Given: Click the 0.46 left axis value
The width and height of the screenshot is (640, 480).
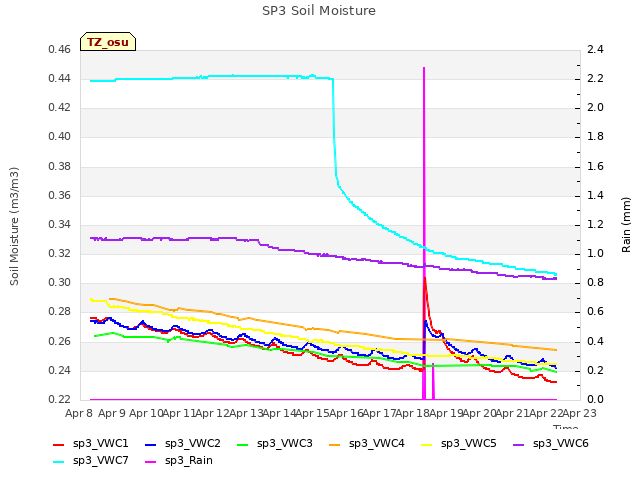Looking at the screenshot, I should coord(60,49).
